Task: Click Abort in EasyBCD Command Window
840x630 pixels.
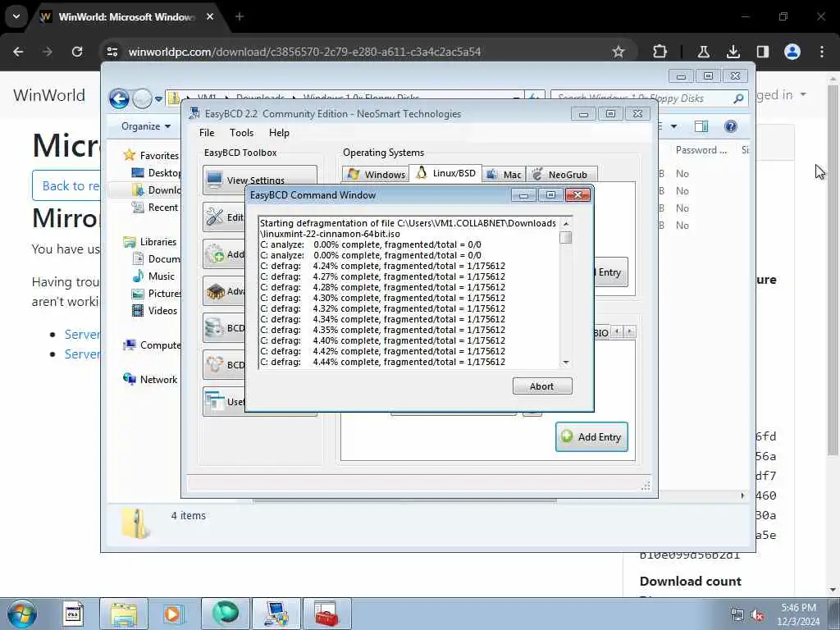Action: pos(542,386)
